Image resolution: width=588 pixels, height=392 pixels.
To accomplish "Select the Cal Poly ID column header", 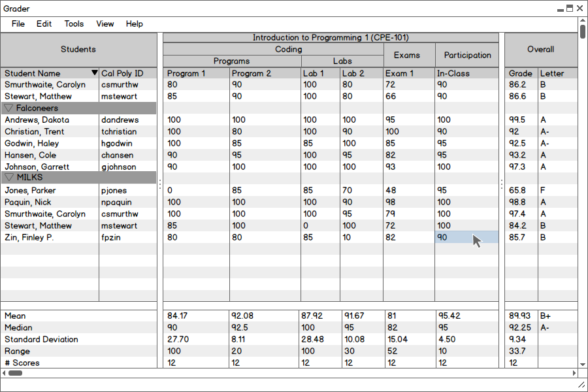I will click(128, 73).
